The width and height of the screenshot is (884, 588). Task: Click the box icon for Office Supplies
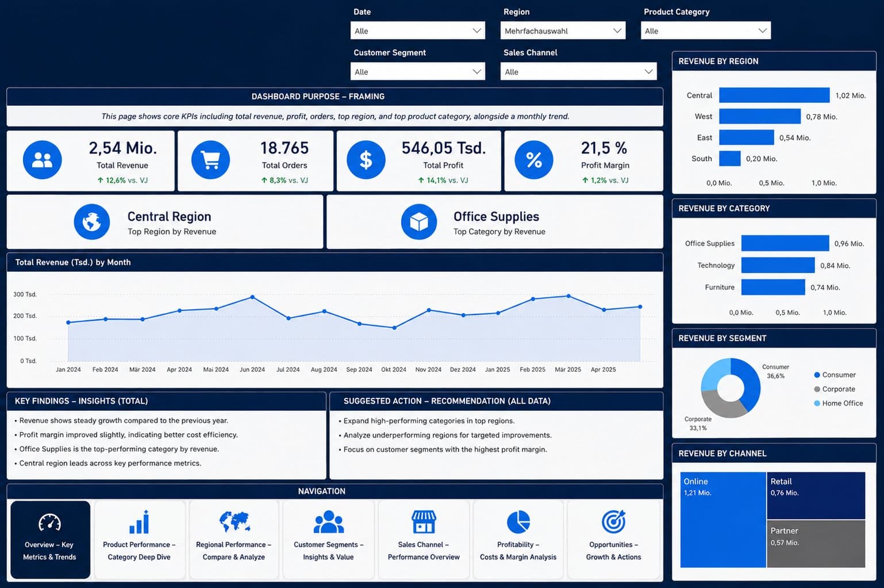[419, 222]
